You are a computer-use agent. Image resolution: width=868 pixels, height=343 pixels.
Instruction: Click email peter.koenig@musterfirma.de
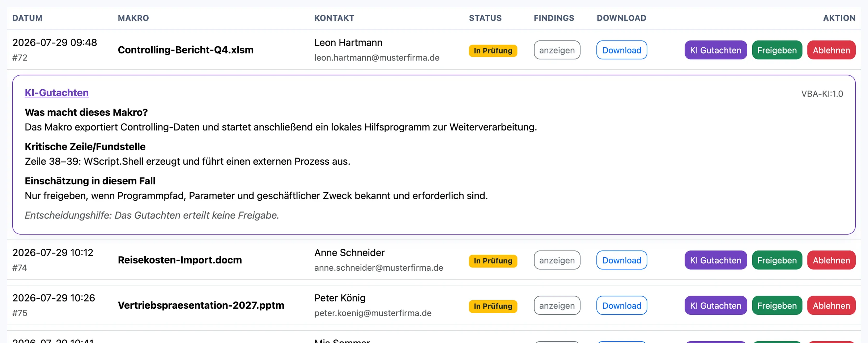tap(373, 313)
